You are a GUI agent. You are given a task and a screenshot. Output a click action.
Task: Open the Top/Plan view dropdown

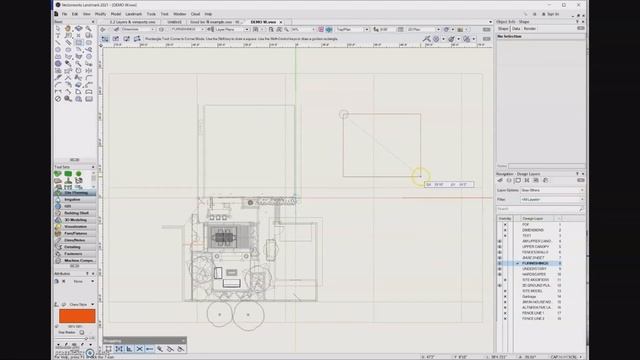click(x=352, y=29)
